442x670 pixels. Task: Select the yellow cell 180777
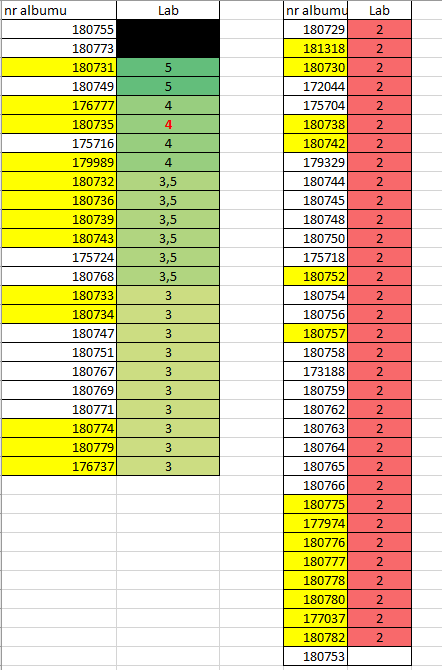click(316, 562)
